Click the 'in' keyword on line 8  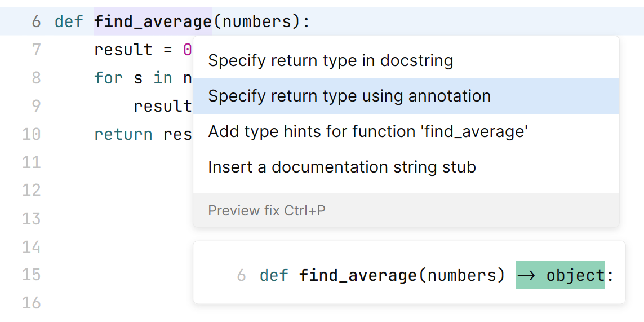pyautogui.click(x=162, y=78)
